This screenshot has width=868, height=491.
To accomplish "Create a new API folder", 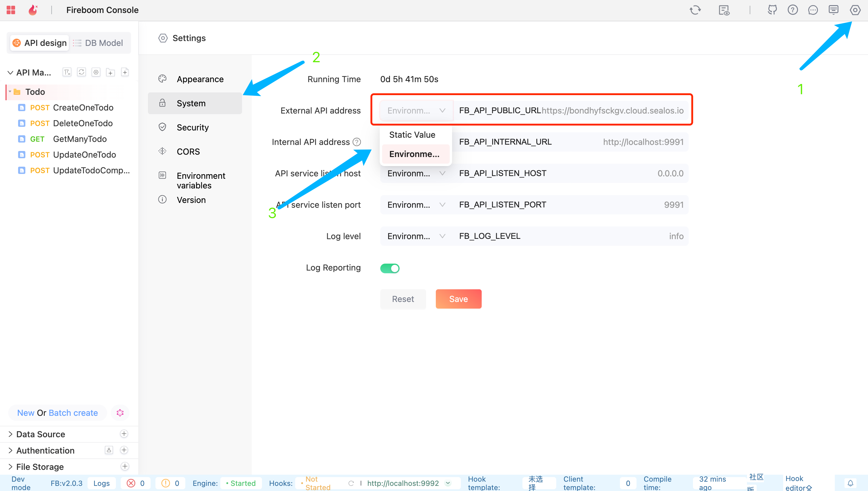I will coord(110,72).
